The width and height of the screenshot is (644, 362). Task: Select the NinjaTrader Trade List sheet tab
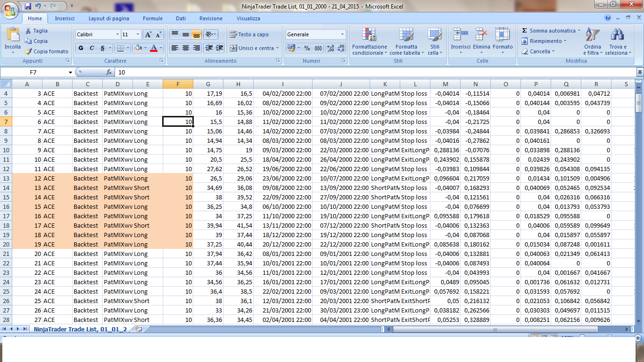pos(80,329)
